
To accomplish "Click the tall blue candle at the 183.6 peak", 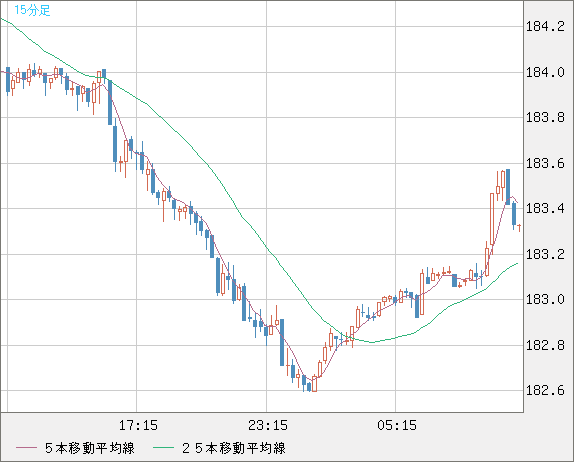I will [x=508, y=187].
